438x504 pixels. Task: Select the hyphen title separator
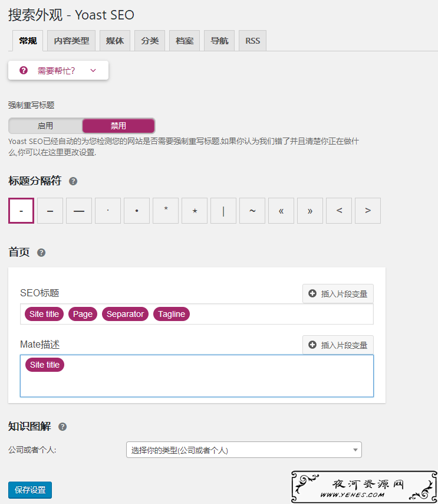tap(21, 211)
